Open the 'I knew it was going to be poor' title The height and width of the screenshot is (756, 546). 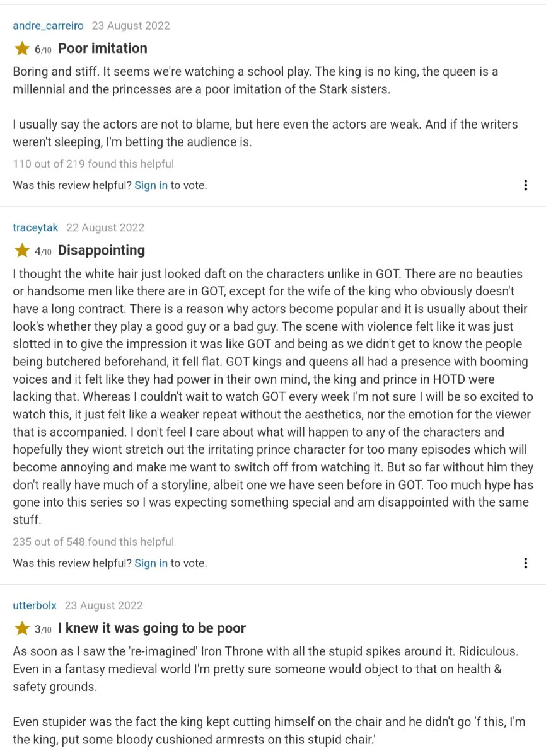point(152,628)
